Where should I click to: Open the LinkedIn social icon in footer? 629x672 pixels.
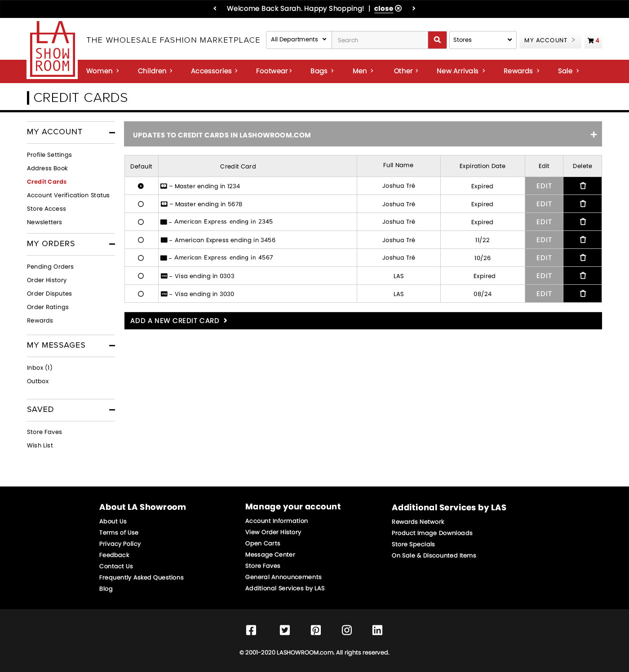[x=377, y=630]
